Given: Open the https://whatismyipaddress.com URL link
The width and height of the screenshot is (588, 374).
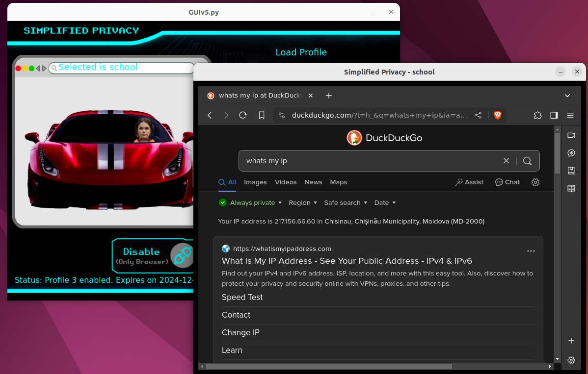Looking at the screenshot, I should [282, 249].
